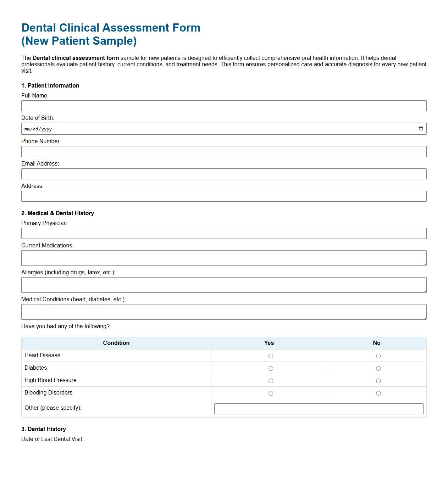Select No for Bleeding Disorders
This screenshot has width=448, height=498.
coord(379,393)
